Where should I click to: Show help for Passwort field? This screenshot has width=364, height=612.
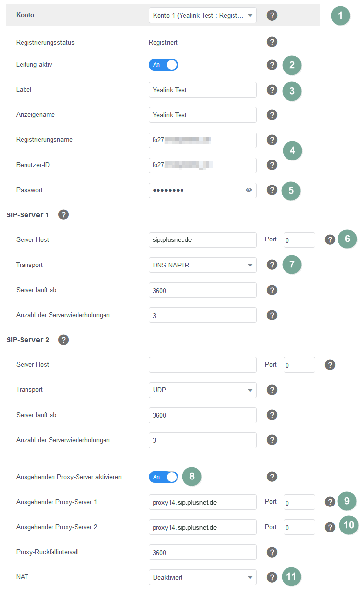point(272,190)
